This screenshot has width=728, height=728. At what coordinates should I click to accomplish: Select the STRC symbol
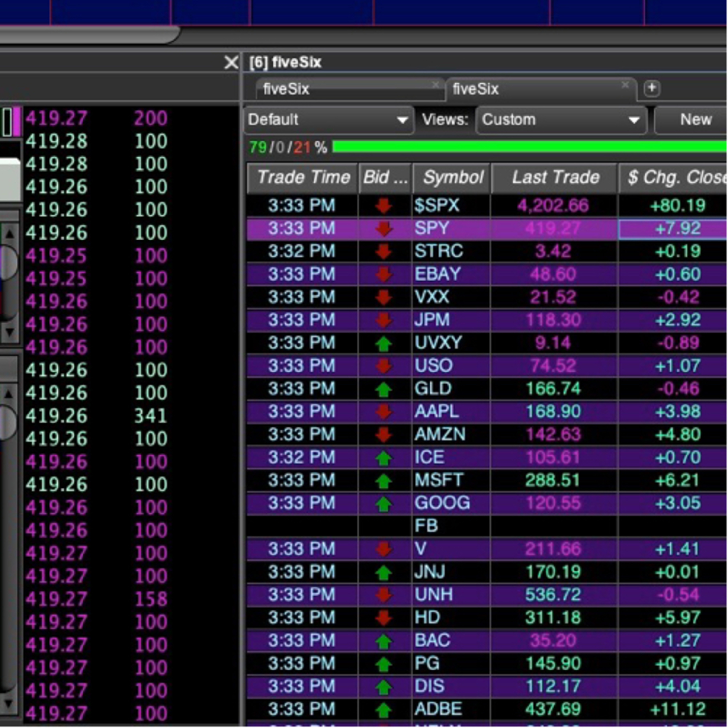(438, 251)
